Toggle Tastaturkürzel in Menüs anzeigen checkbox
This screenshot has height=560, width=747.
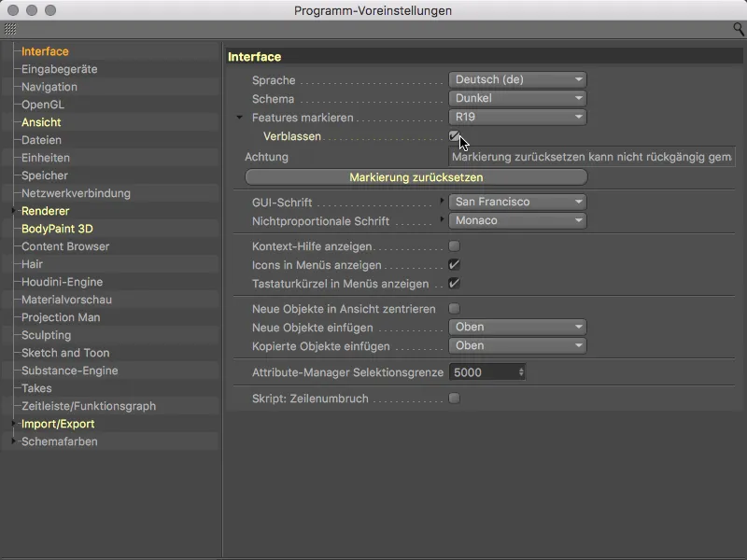pyautogui.click(x=454, y=284)
